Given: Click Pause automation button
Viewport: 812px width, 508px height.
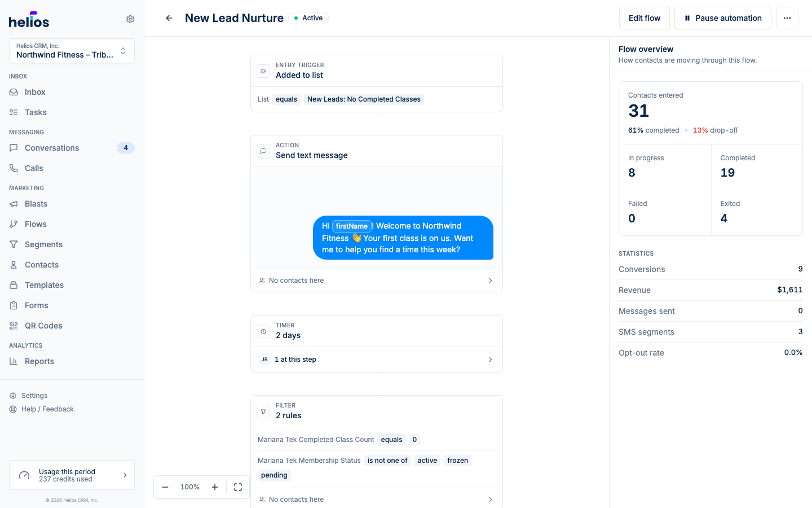Looking at the screenshot, I should tap(723, 18).
